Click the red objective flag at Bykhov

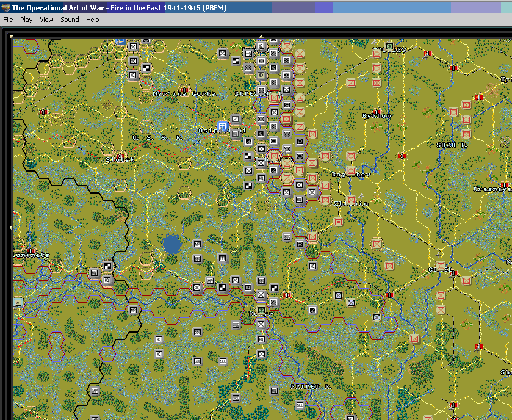377,112
